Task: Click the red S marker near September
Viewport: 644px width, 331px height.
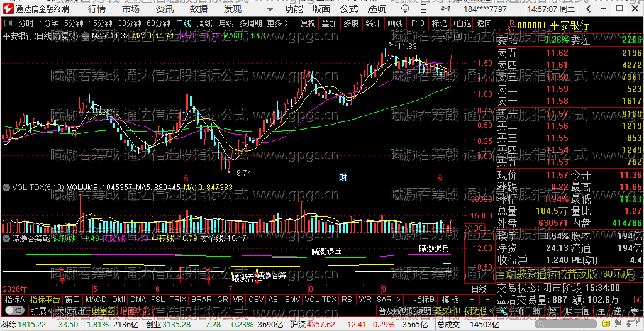Action: click(x=440, y=177)
